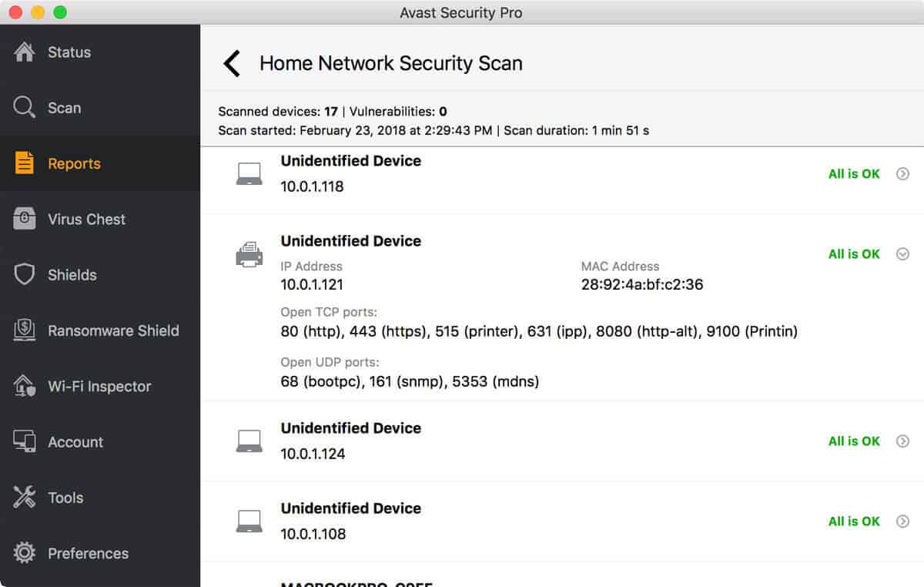Image resolution: width=924 pixels, height=587 pixels.
Task: Click the Unidentified Device name at 10.0.1.124
Action: (x=350, y=428)
